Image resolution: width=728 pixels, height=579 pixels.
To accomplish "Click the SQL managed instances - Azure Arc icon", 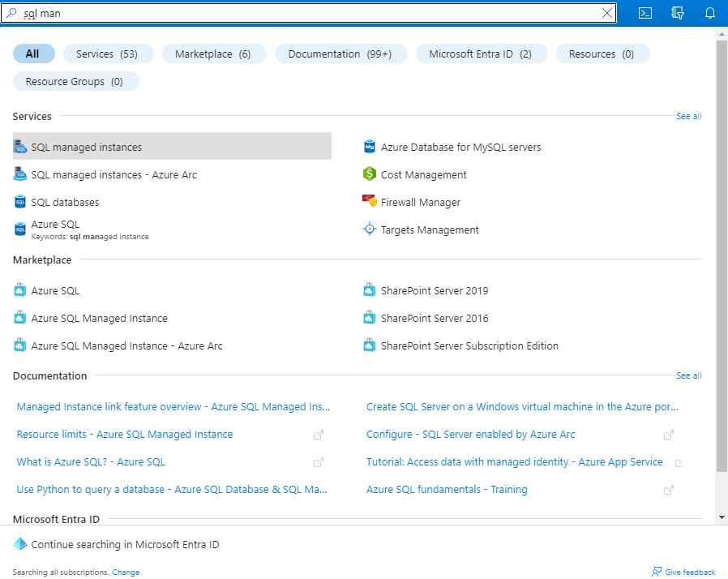I will point(20,174).
